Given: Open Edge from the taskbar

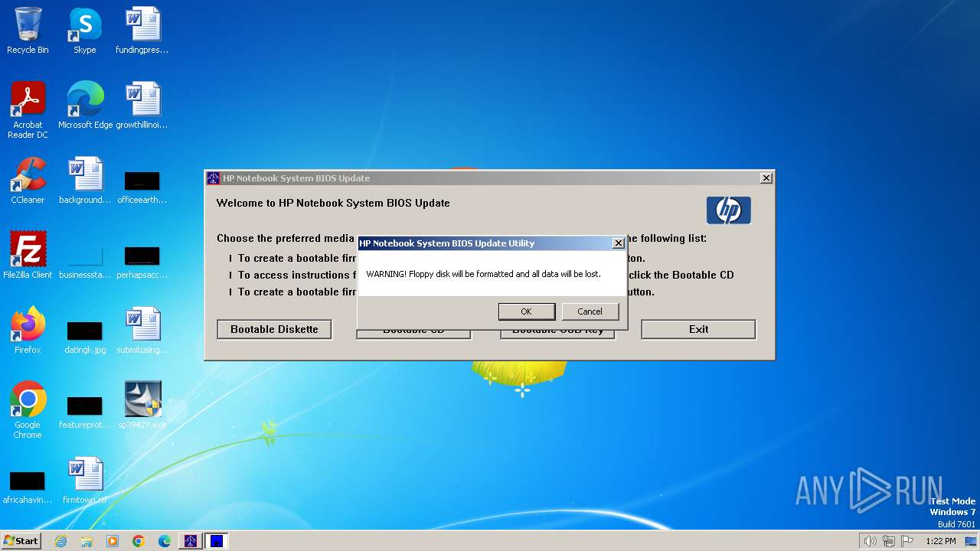Looking at the screenshot, I should tap(165, 541).
